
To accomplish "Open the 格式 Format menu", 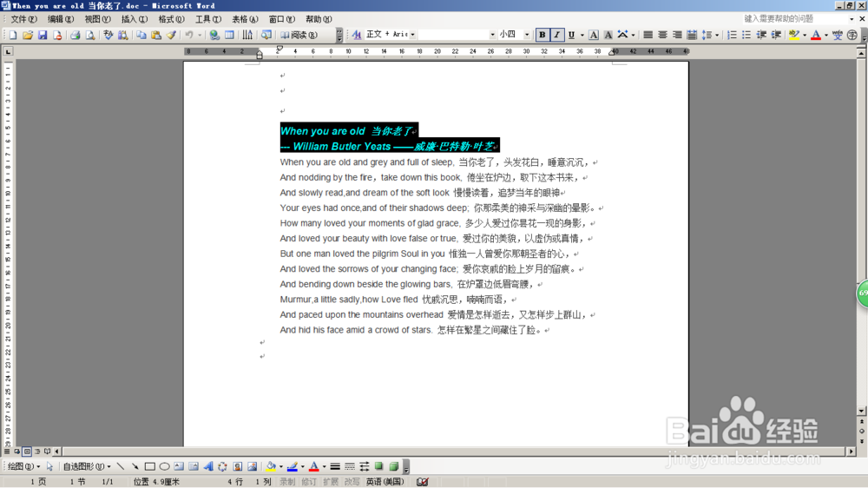I will pos(172,19).
